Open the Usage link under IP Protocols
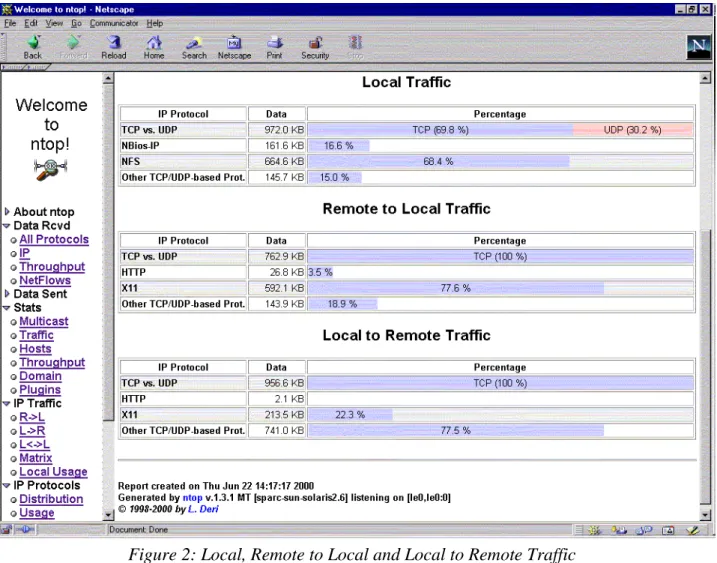Screen dimensions: 717x563 37,513
